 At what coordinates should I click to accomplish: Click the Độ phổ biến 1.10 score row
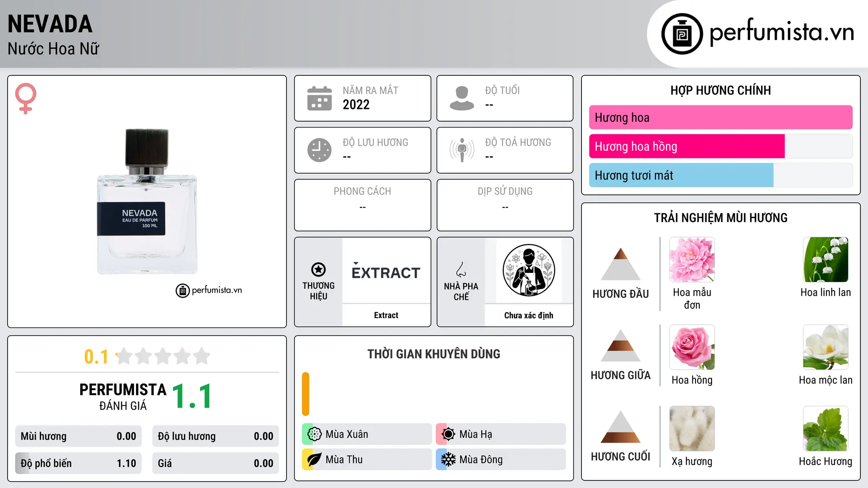pyautogui.click(x=78, y=463)
